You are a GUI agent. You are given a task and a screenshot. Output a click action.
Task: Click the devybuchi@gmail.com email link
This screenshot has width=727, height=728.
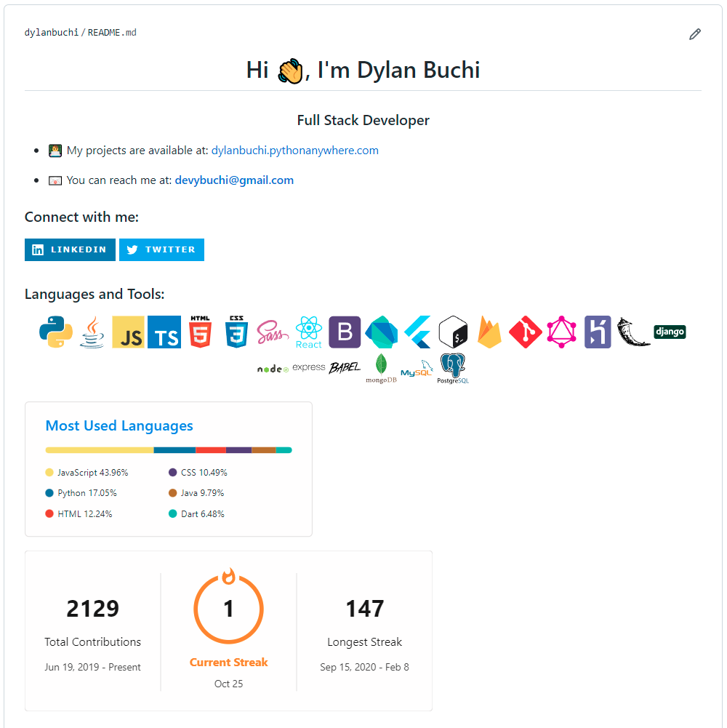[x=234, y=180]
